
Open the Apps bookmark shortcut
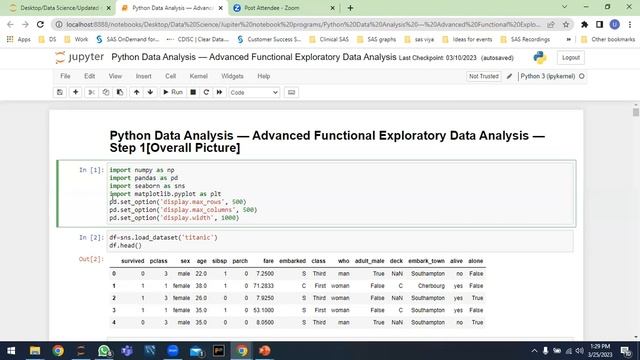[x=19, y=40]
